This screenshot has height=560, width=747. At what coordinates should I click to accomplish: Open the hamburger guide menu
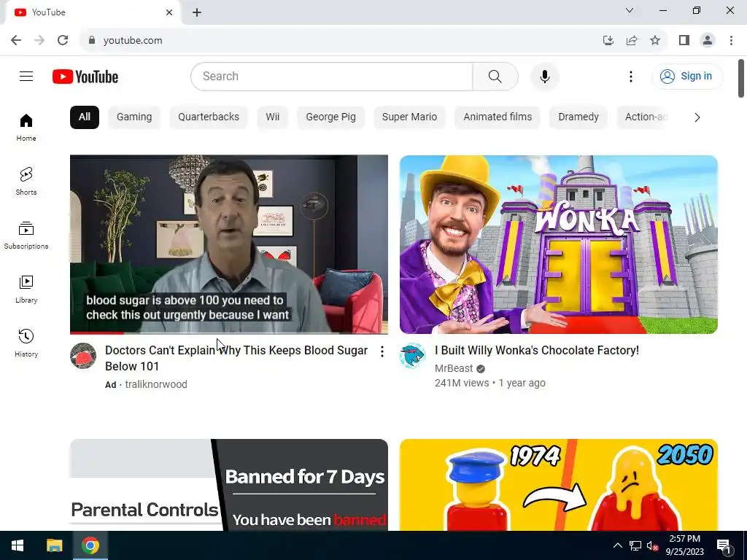point(26,76)
